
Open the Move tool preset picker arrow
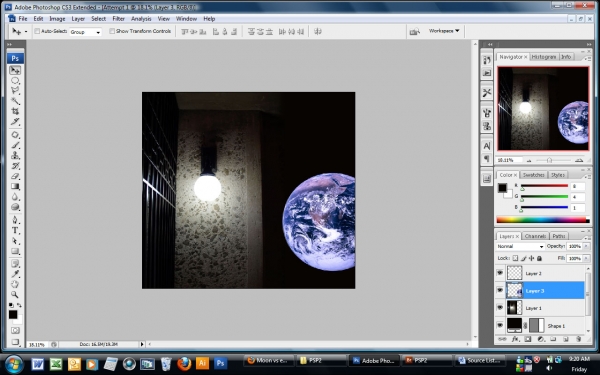pyautogui.click(x=26, y=32)
